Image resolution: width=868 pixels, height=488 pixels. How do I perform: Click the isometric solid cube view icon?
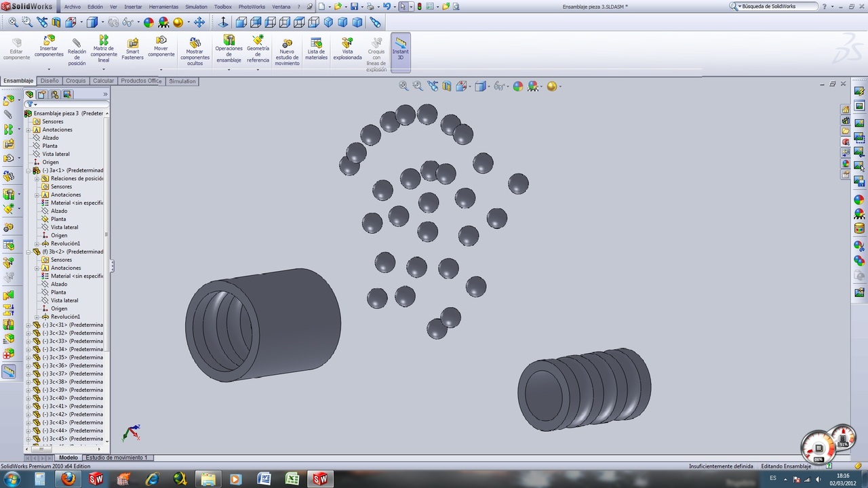(328, 22)
